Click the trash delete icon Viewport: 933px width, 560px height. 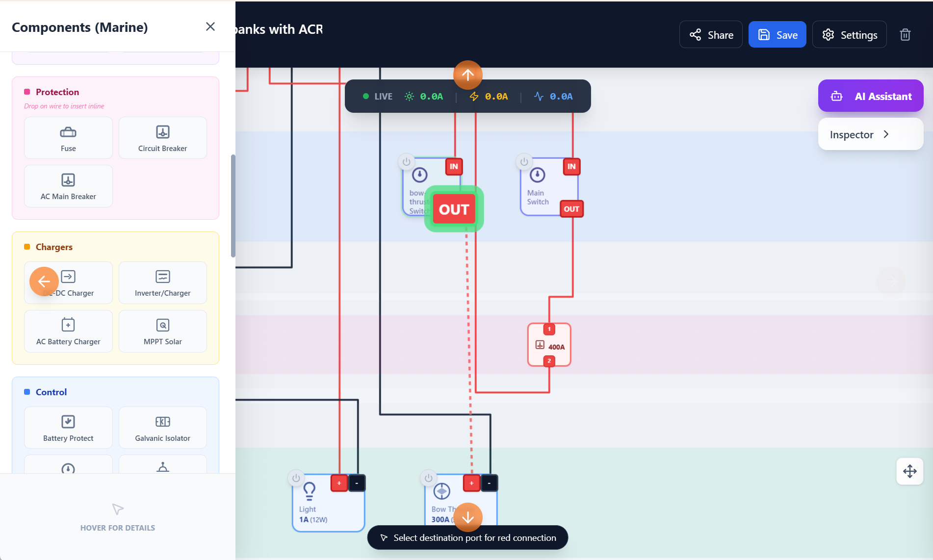point(905,34)
